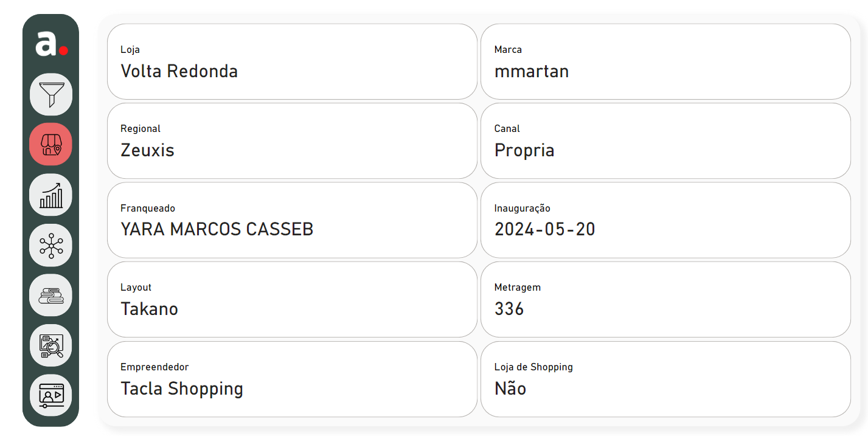The width and height of the screenshot is (868, 436).
Task: Click the Loja Volta Redonda card
Action: pyautogui.click(x=292, y=61)
